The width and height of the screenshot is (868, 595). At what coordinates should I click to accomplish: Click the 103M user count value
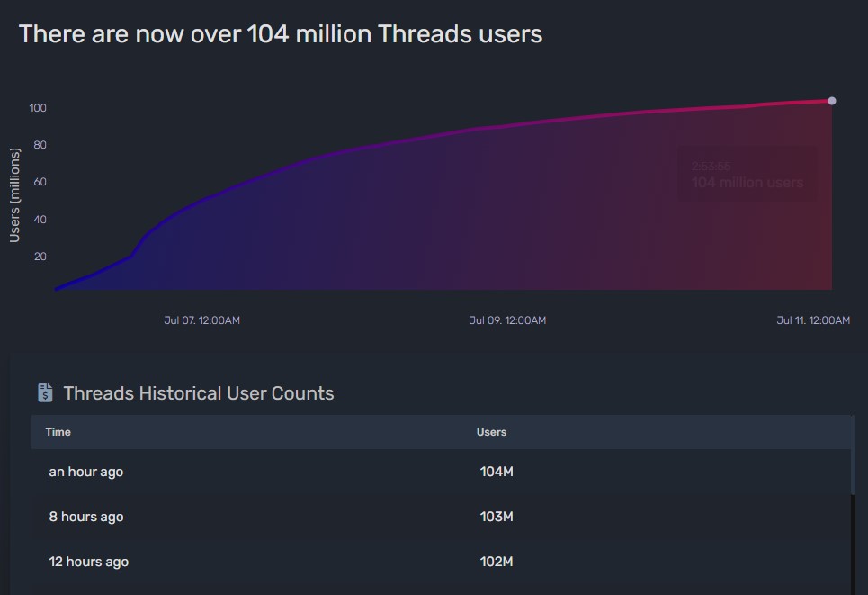pos(497,517)
